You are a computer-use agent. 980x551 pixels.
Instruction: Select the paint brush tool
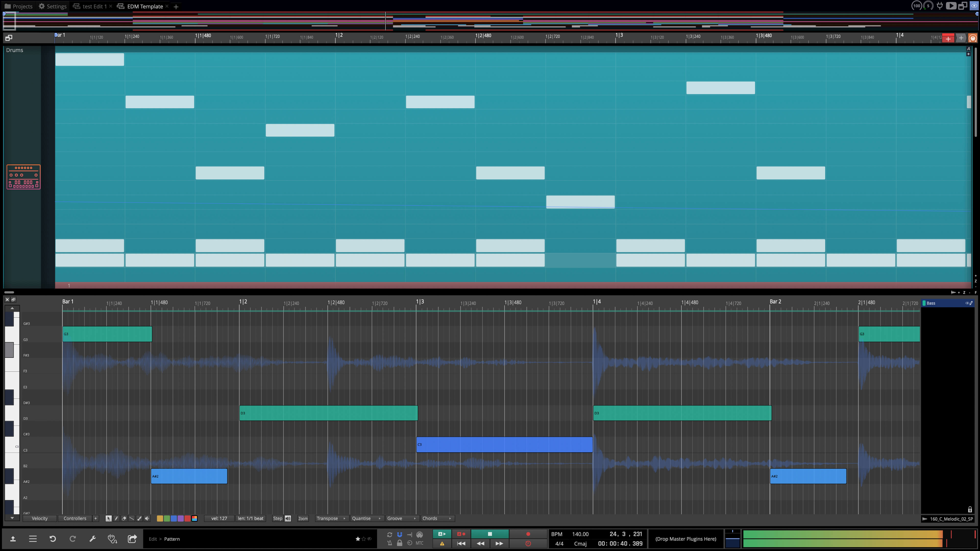139,518
